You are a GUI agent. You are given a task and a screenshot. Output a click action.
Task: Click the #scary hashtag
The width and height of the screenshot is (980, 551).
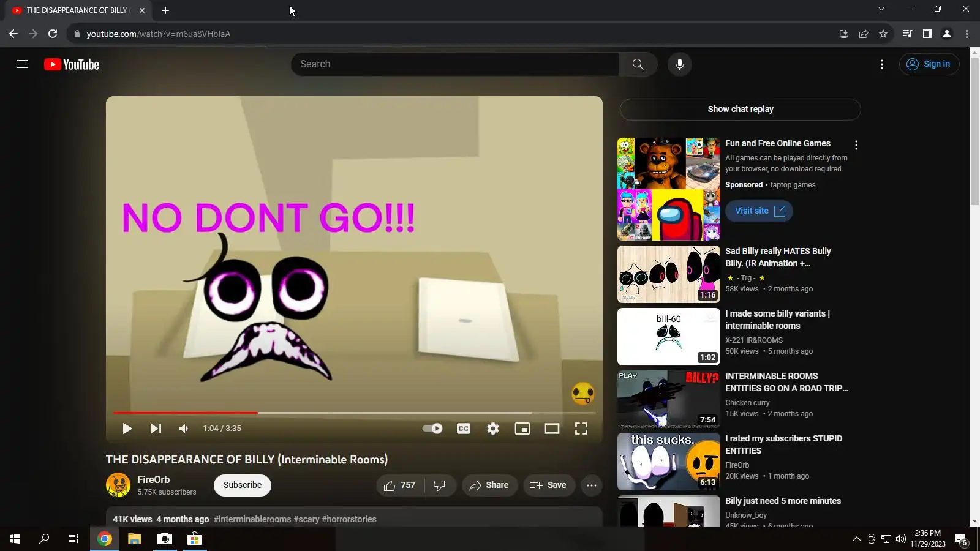pyautogui.click(x=306, y=519)
